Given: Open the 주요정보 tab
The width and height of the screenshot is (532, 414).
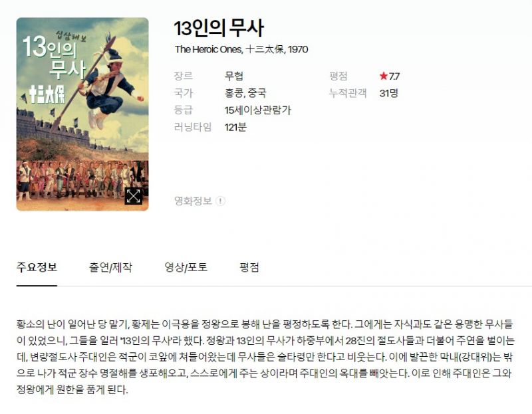Looking at the screenshot, I should [x=37, y=267].
